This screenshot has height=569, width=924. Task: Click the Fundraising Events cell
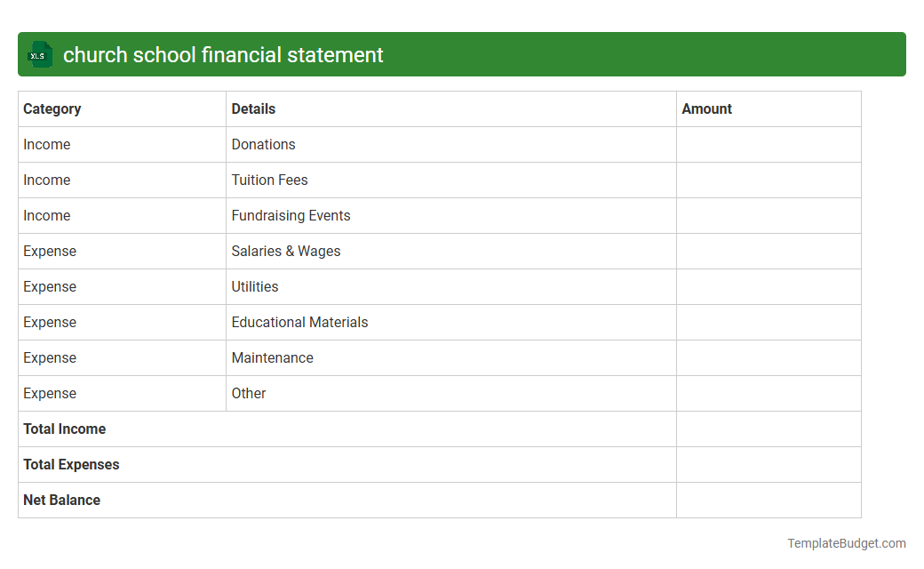coord(291,215)
